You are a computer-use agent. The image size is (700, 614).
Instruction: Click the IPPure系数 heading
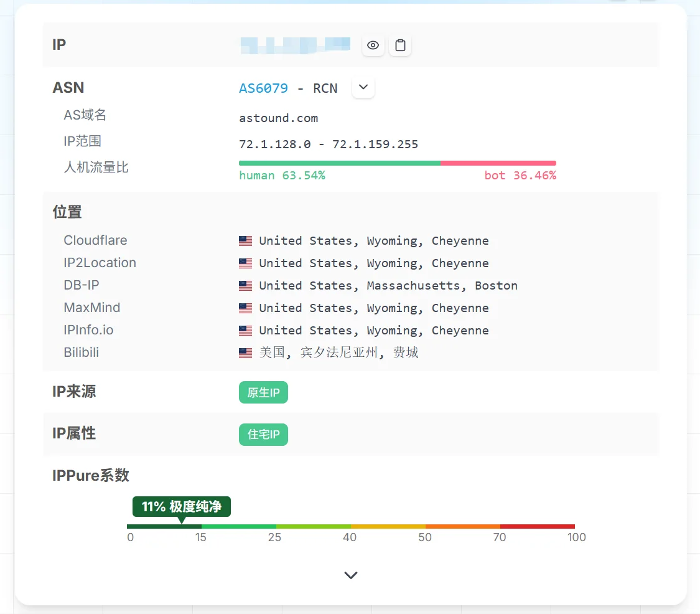click(91, 475)
